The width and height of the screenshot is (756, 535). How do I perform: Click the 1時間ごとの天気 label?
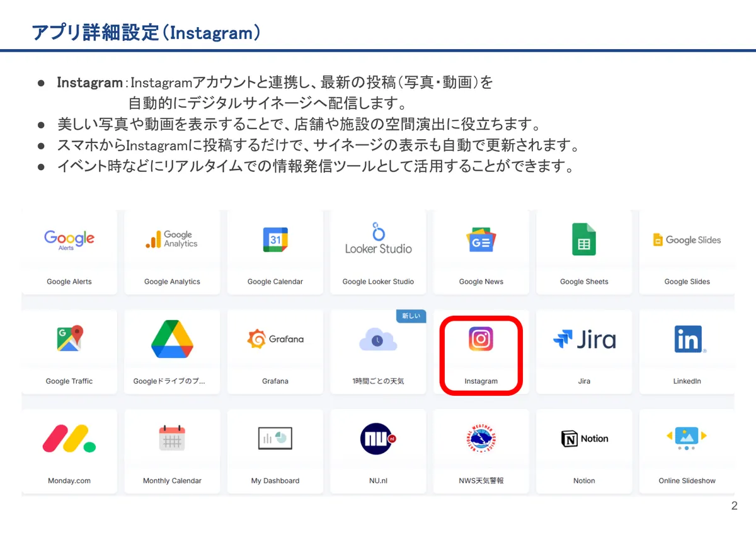tap(378, 381)
